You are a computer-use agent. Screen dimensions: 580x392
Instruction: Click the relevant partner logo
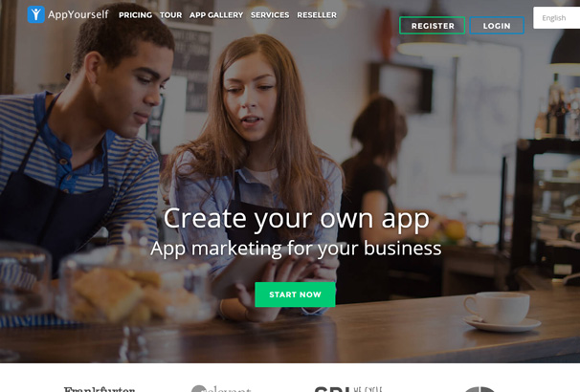click(221, 388)
